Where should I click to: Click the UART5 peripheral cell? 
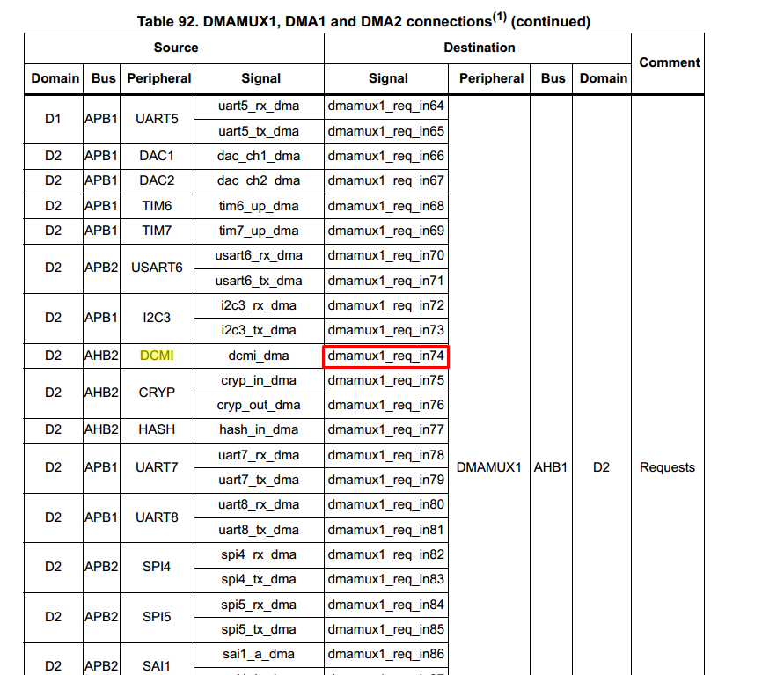[157, 119]
